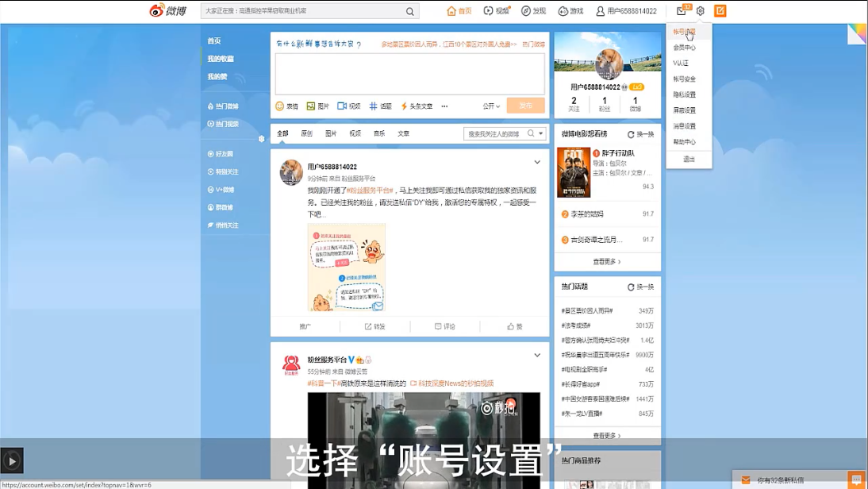
Task: Click the orange 发布 publish button
Action: coord(525,106)
